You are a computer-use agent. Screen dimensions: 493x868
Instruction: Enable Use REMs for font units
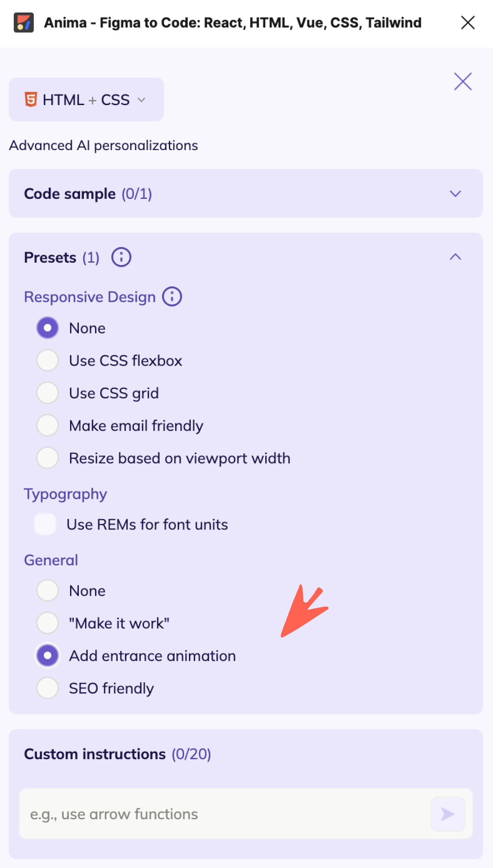pos(45,524)
